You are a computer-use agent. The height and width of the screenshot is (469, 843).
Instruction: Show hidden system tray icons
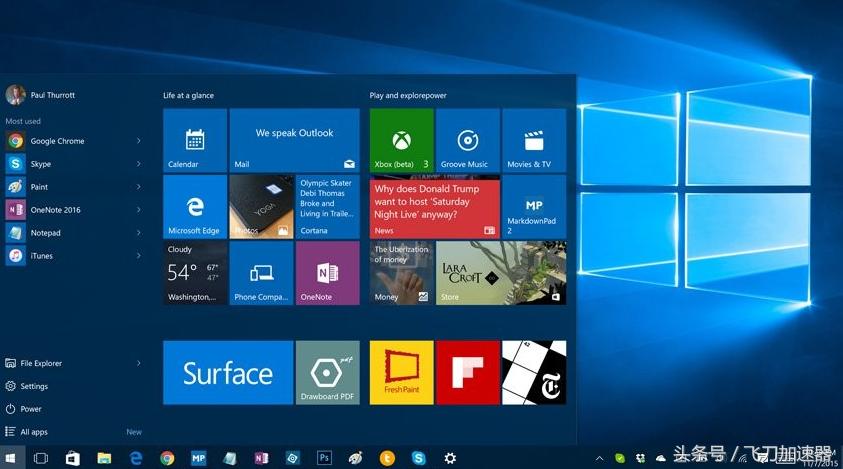599,458
